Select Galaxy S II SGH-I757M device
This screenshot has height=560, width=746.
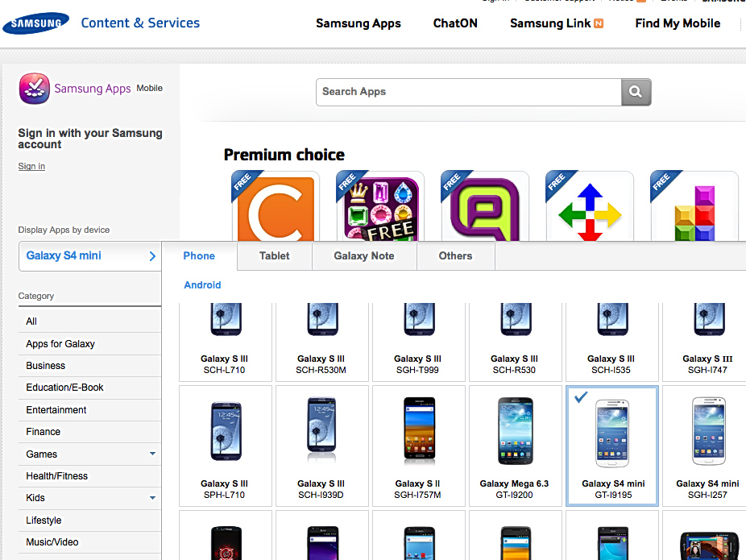pyautogui.click(x=418, y=446)
